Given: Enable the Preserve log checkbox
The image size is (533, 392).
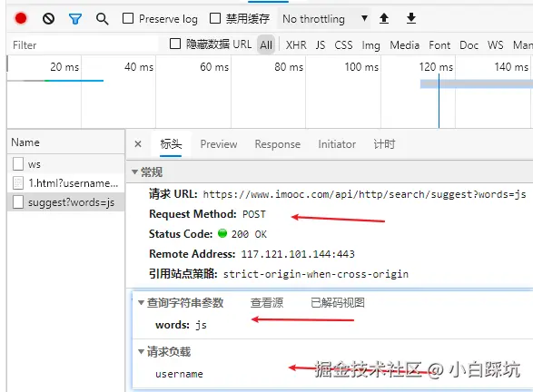Looking at the screenshot, I should [128, 18].
